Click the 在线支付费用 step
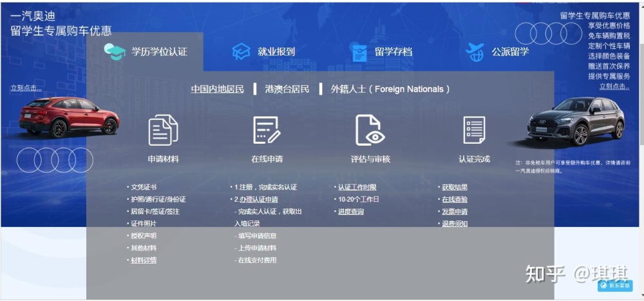 257,260
